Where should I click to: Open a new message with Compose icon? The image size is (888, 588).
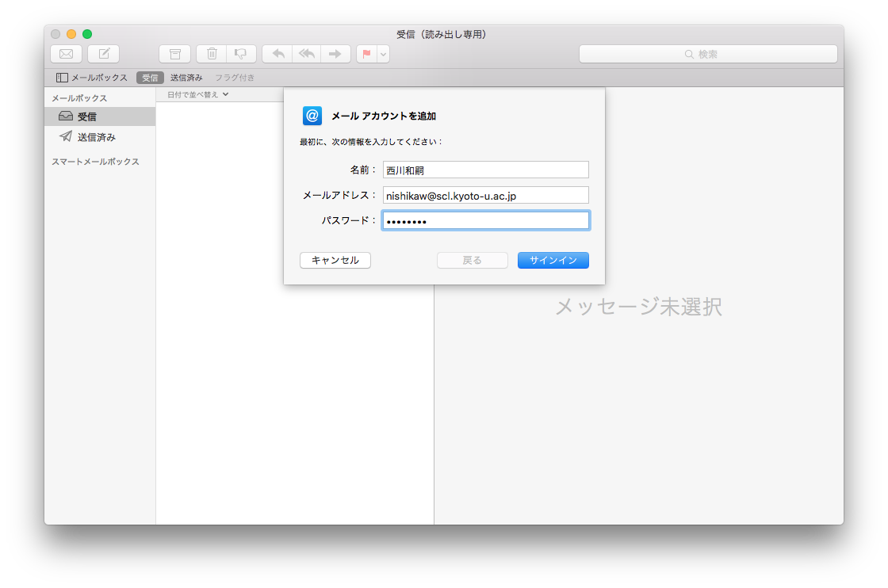pos(104,54)
